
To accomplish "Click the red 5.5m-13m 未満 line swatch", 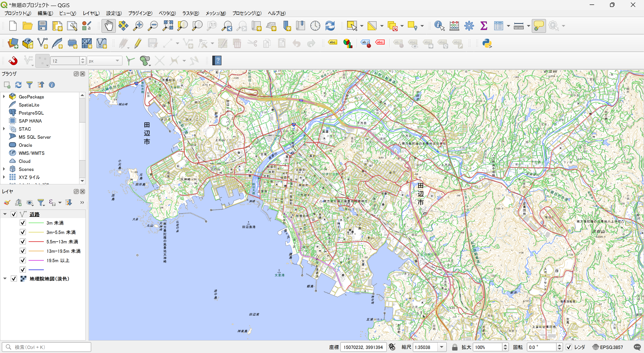I will pos(36,242).
